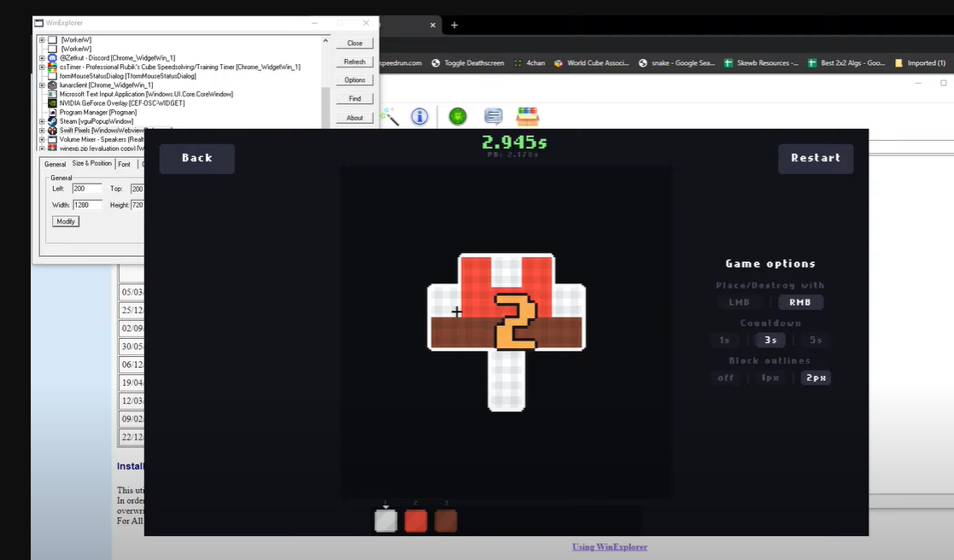Set Countdown to 1s
Screen dimensions: 954x560
724,340
